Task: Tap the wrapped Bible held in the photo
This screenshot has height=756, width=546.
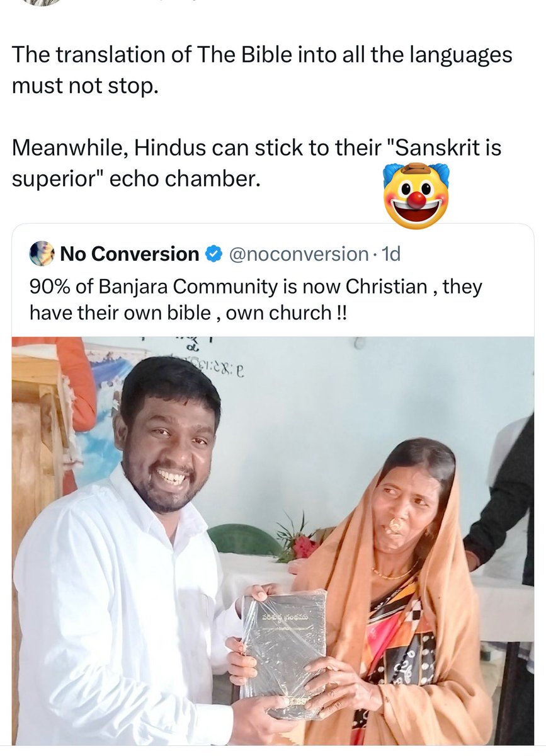Action: point(285,652)
